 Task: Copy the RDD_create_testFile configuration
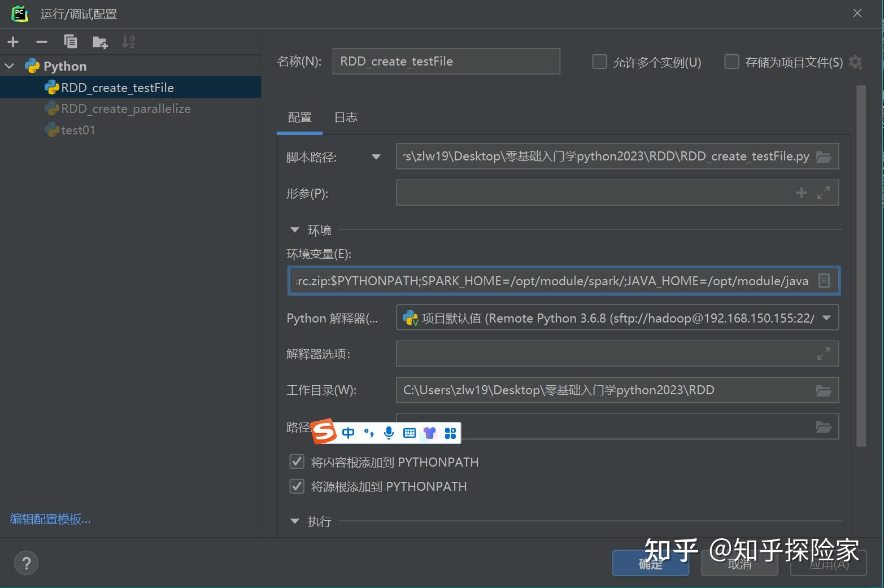70,41
